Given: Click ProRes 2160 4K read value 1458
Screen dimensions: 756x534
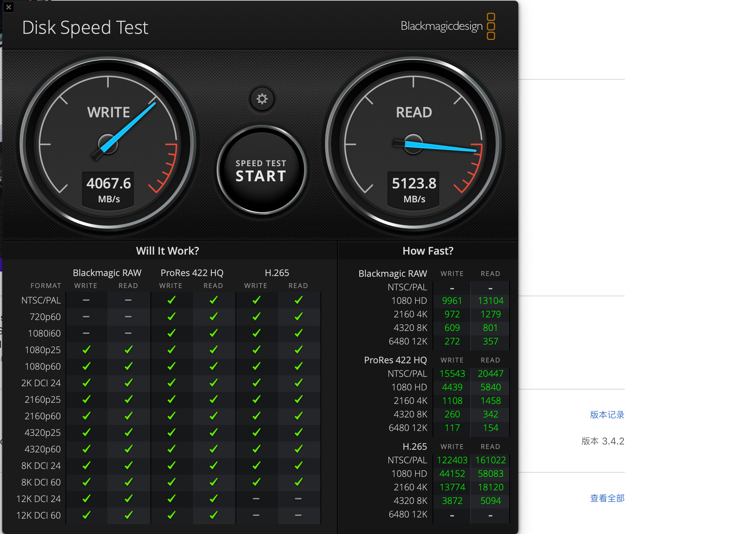Looking at the screenshot, I should tap(490, 401).
